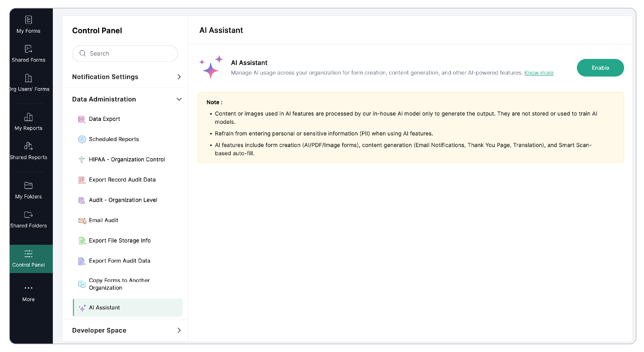Select the Control Panel sidebar icon

coord(28,254)
